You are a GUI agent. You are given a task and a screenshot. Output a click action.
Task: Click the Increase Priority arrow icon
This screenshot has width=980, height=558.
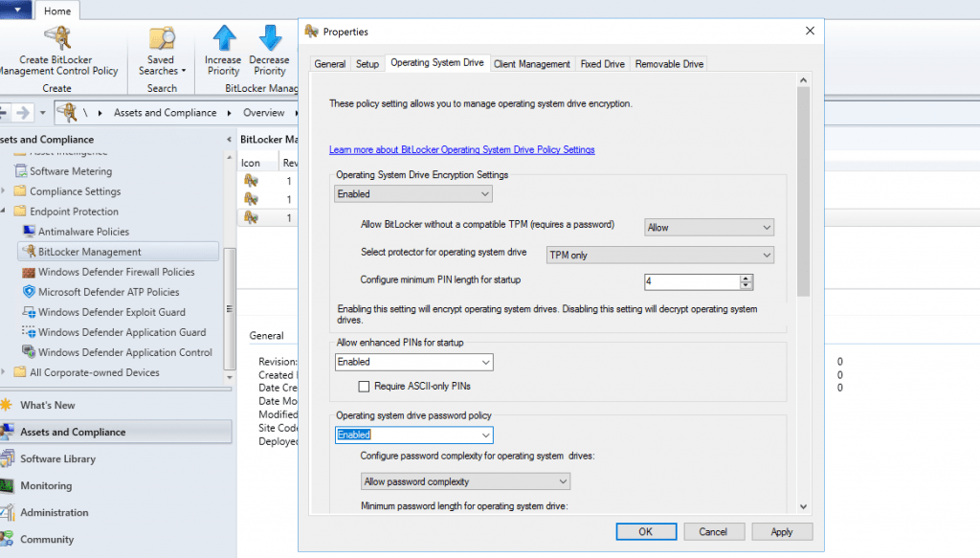(224, 37)
